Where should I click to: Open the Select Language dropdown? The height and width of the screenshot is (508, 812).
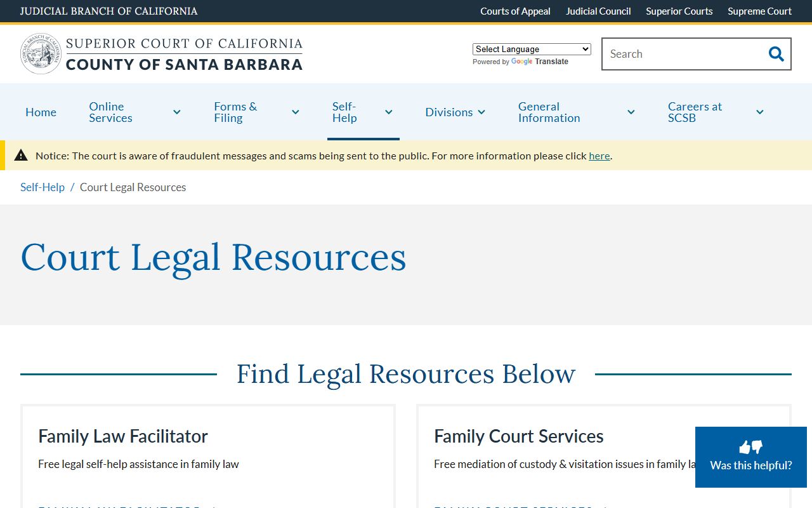[x=532, y=49]
